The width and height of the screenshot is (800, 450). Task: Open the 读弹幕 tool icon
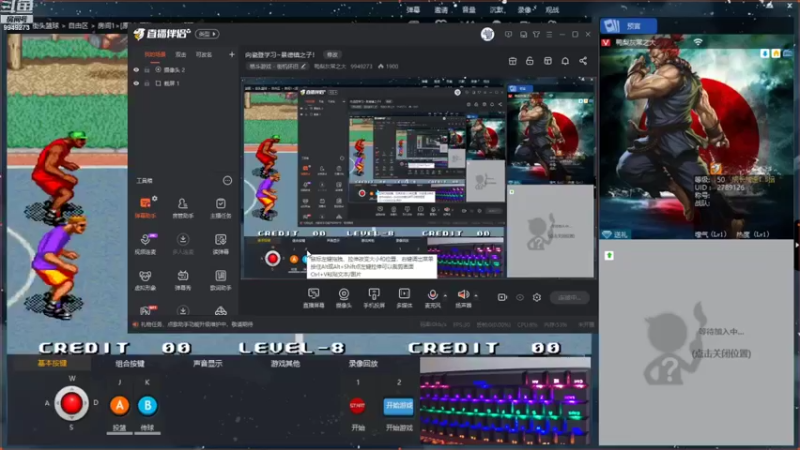(x=220, y=243)
